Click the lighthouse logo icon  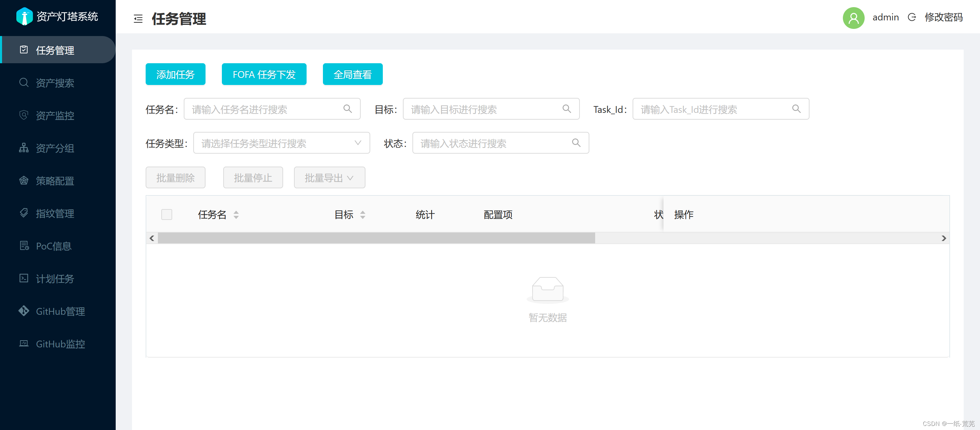(x=25, y=16)
